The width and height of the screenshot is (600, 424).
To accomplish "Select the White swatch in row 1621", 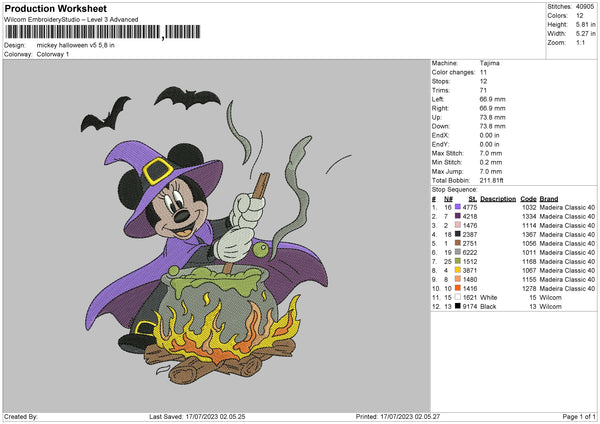I will (458, 297).
